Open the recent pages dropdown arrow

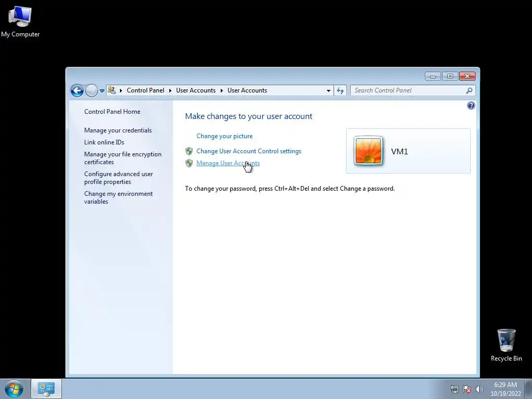pos(102,91)
